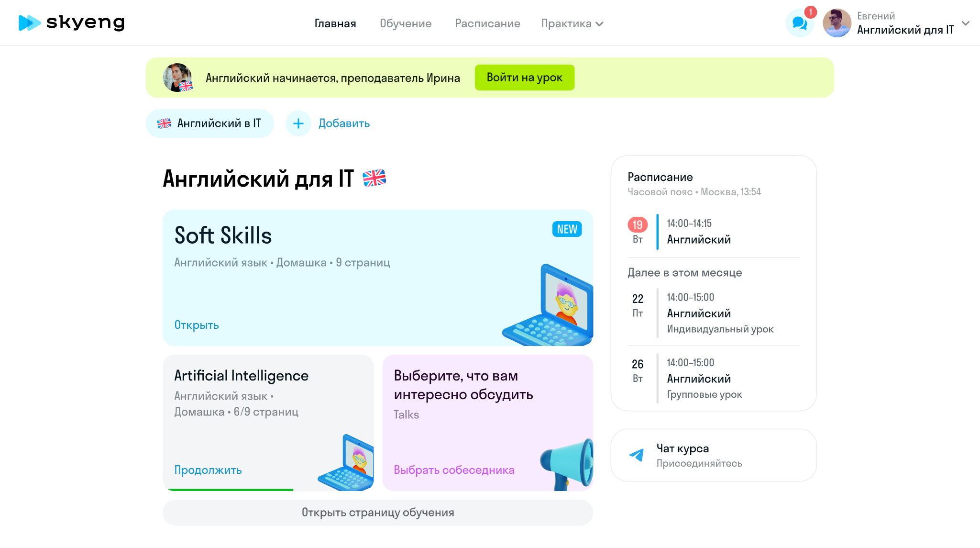980x548 pixels.
Task: Click the skyeng logo
Action: (71, 22)
